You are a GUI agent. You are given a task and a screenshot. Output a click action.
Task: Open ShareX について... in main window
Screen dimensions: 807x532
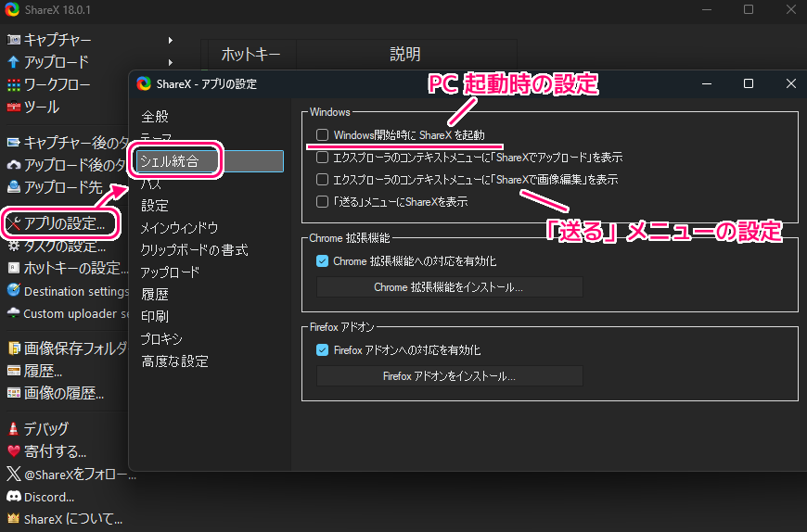73,519
